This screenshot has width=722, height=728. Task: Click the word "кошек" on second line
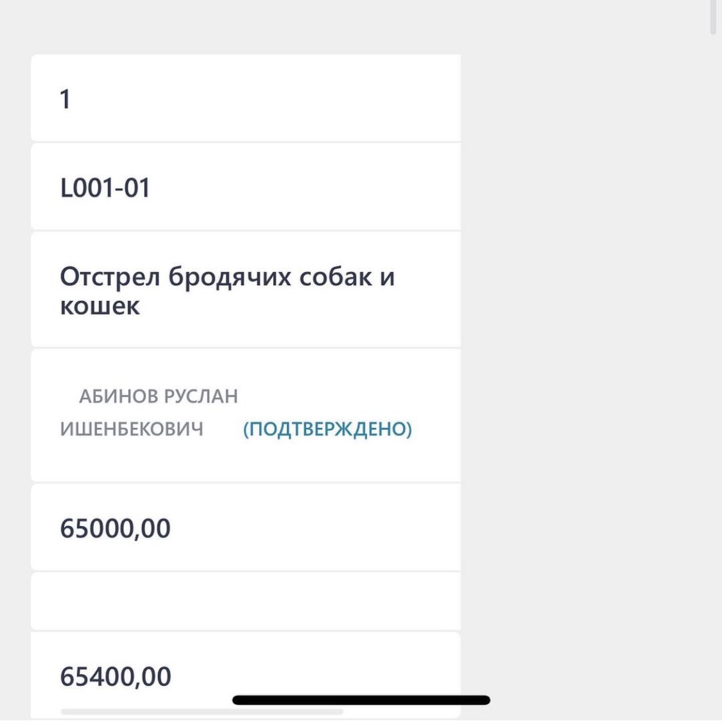tap(99, 306)
